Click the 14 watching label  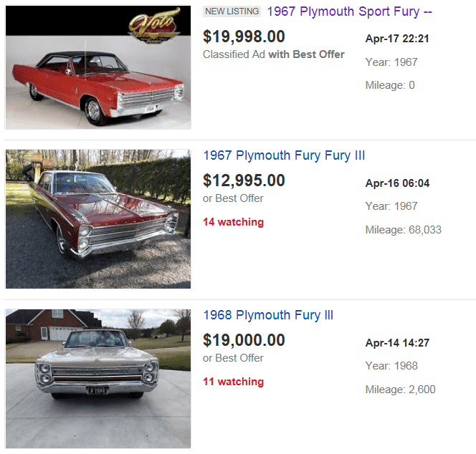[233, 222]
